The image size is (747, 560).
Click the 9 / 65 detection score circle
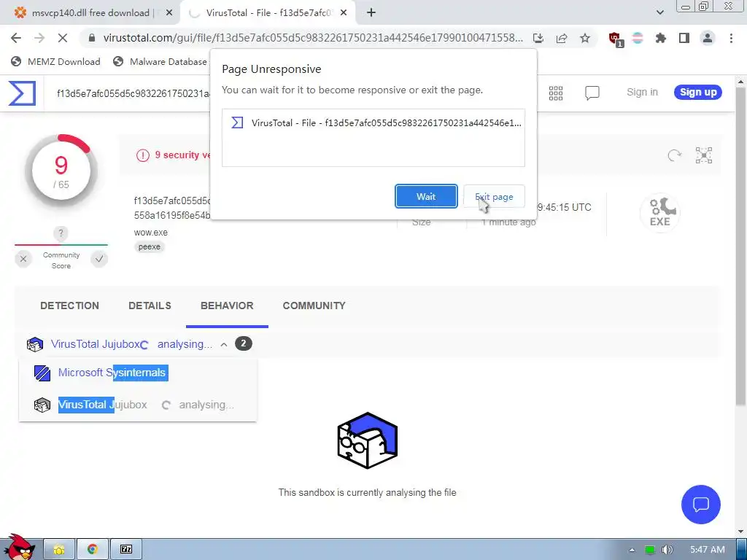tap(61, 171)
